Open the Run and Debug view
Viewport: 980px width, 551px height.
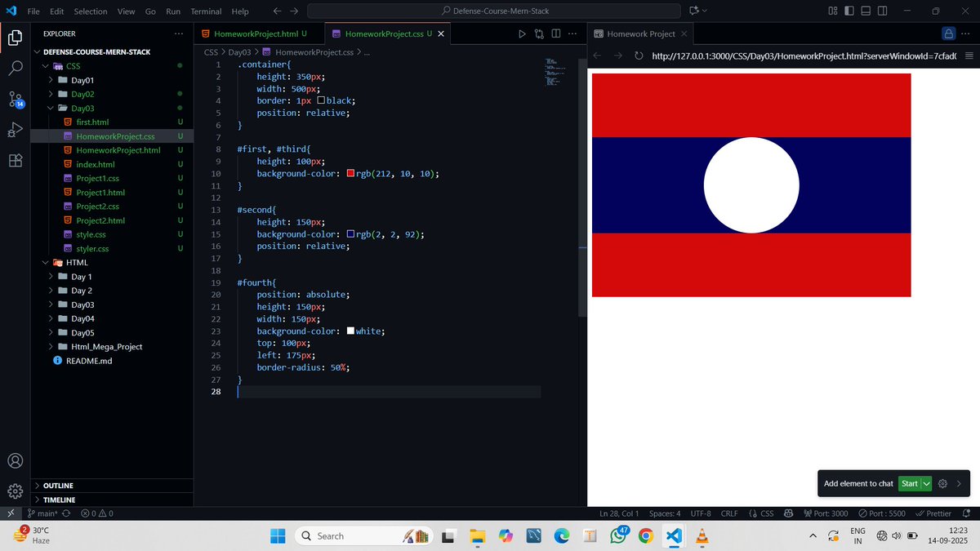coord(15,130)
